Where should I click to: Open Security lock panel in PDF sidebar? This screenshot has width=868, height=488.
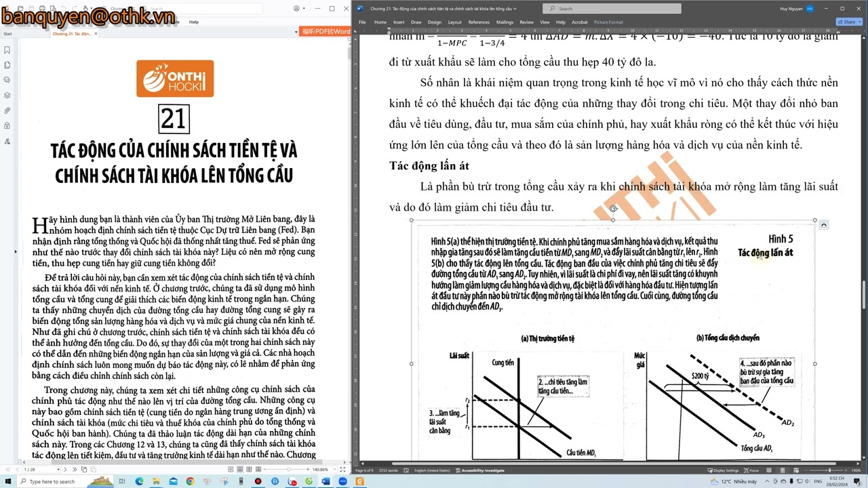click(7, 125)
